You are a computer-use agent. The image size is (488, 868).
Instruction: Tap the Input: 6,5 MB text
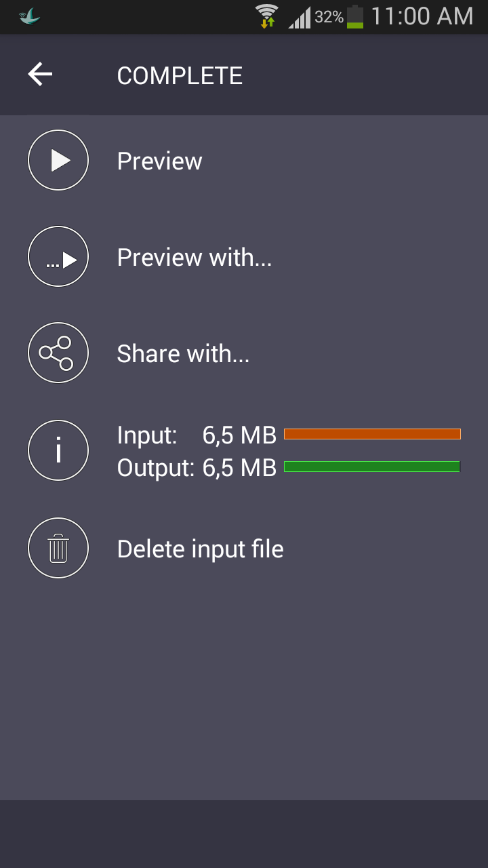(197, 435)
